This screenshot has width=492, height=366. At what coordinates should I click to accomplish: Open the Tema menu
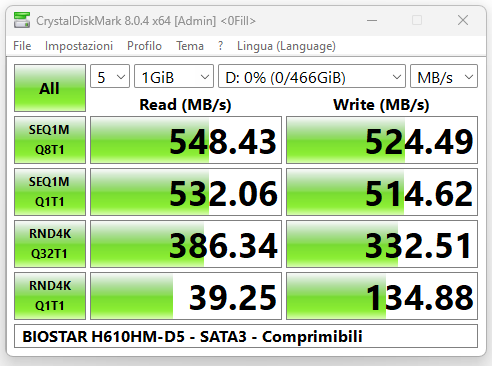tap(190, 46)
